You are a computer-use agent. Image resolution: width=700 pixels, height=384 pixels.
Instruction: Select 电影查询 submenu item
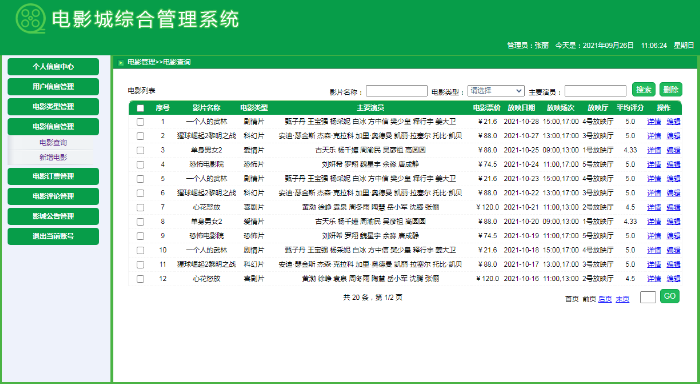point(53,143)
